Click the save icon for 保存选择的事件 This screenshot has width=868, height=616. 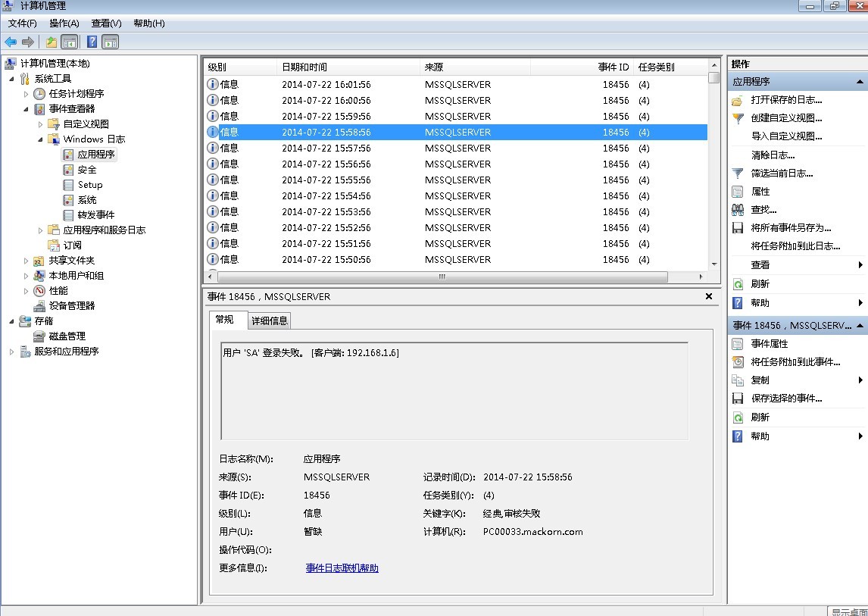pyautogui.click(x=738, y=399)
